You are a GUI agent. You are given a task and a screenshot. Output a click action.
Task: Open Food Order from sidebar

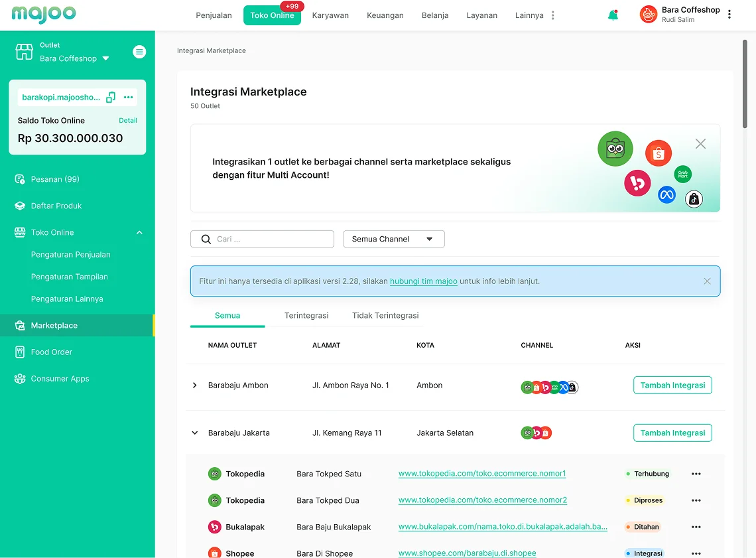(x=51, y=352)
